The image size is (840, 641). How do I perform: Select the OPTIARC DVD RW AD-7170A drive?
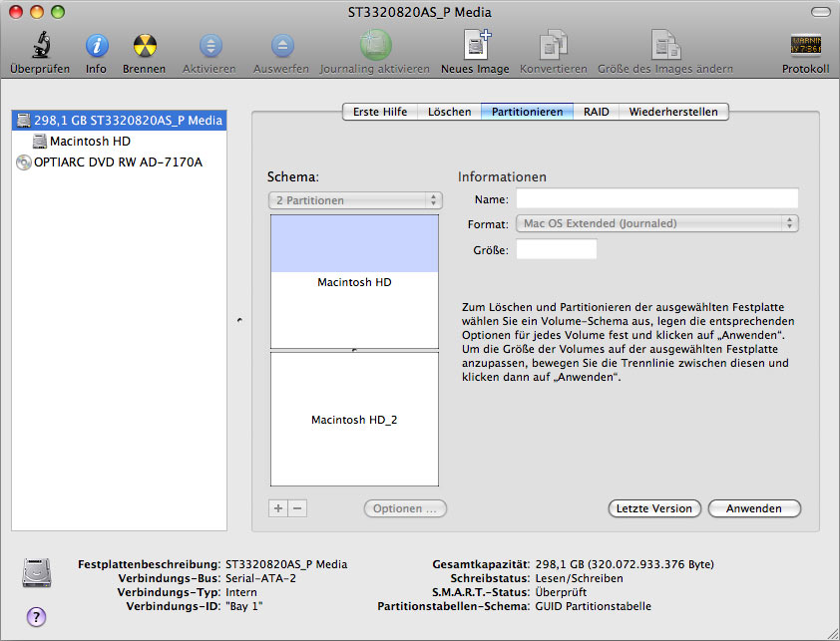[x=119, y=161]
